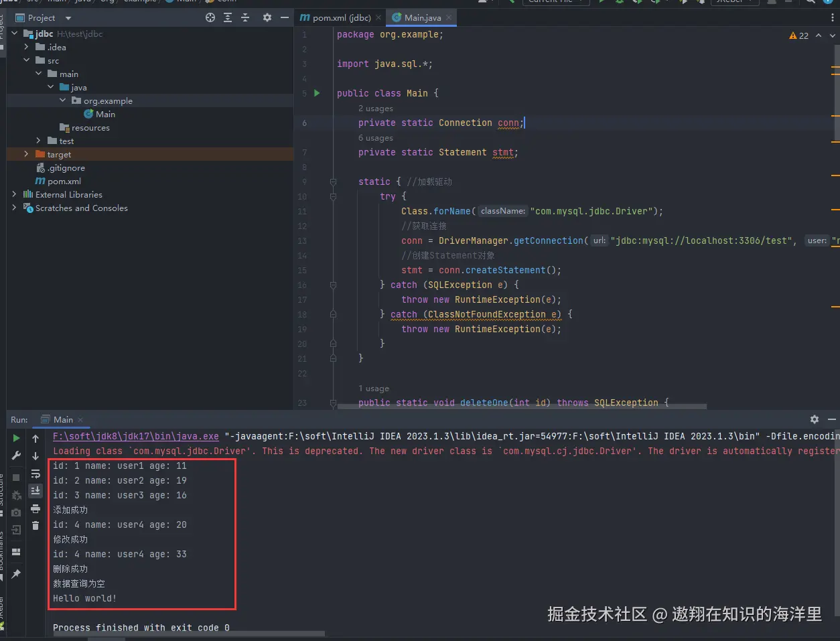
Task: Click the Expand All icon in Project panel
Action: pyautogui.click(x=228, y=17)
